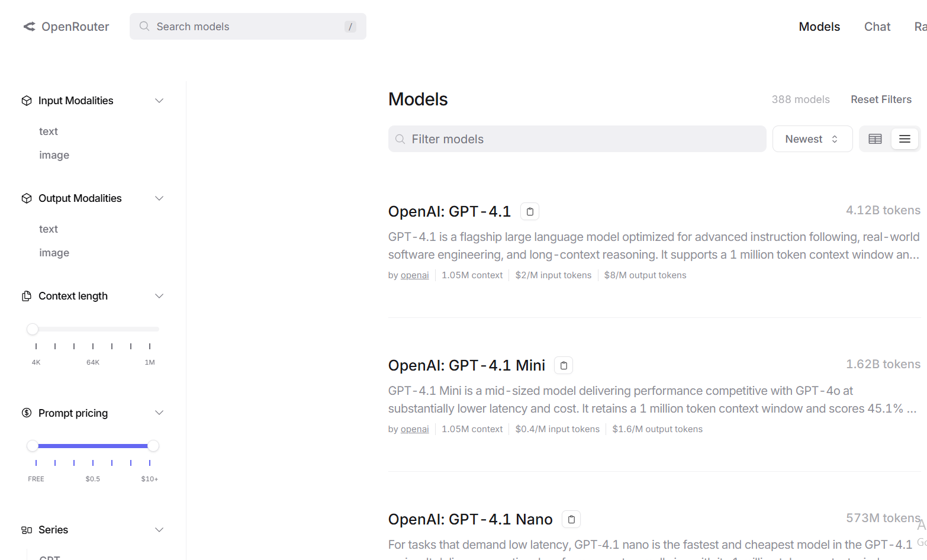This screenshot has width=927, height=560.
Task: Open the OpenAI: GPT-4.1 Nano model page
Action: [x=470, y=519]
